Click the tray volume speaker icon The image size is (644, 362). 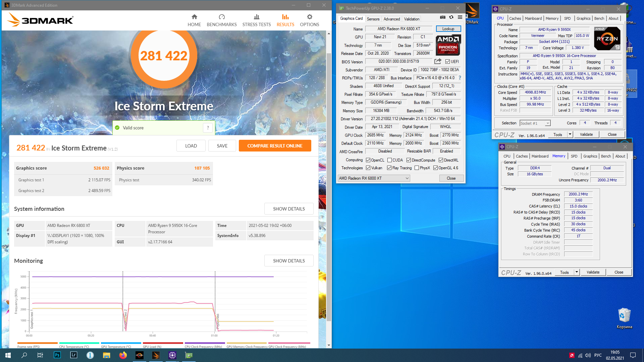pyautogui.click(x=588, y=355)
